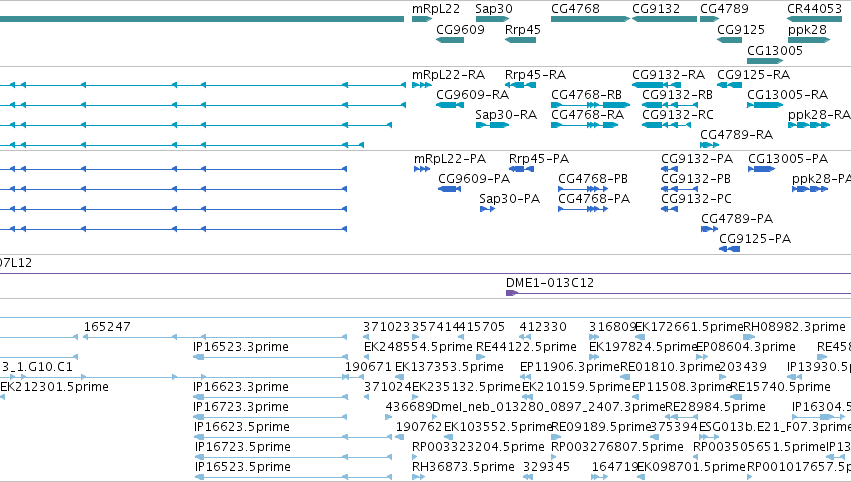
Task: Select protein mRpL22-PA
Action: point(450,159)
